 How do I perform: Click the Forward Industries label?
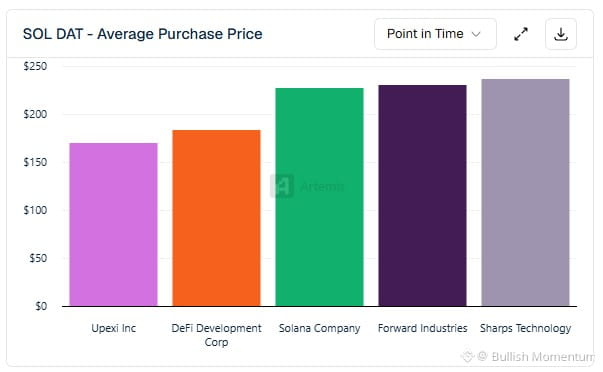click(x=423, y=328)
